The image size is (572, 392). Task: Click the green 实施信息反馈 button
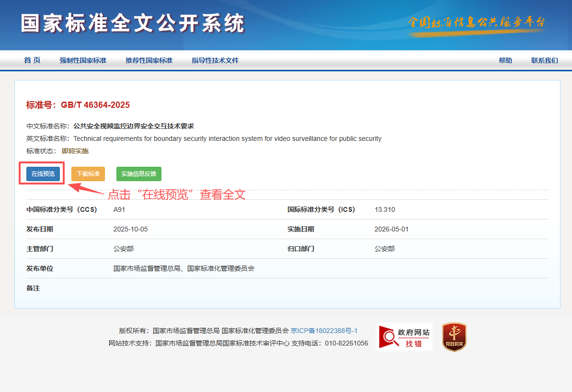pyautogui.click(x=138, y=174)
